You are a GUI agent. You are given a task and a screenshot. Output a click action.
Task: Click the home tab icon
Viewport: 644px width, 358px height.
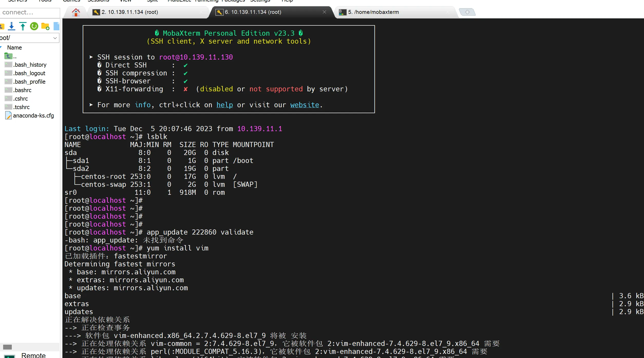pyautogui.click(x=76, y=12)
